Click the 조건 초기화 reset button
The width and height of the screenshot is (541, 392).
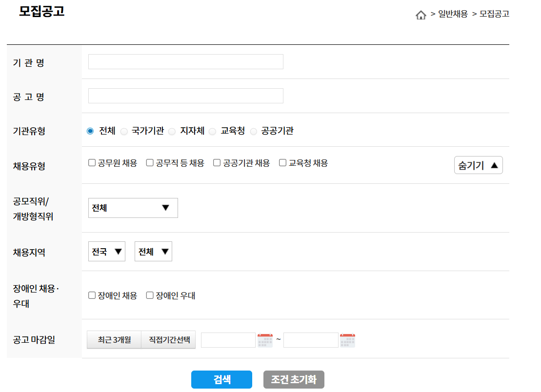tap(294, 379)
